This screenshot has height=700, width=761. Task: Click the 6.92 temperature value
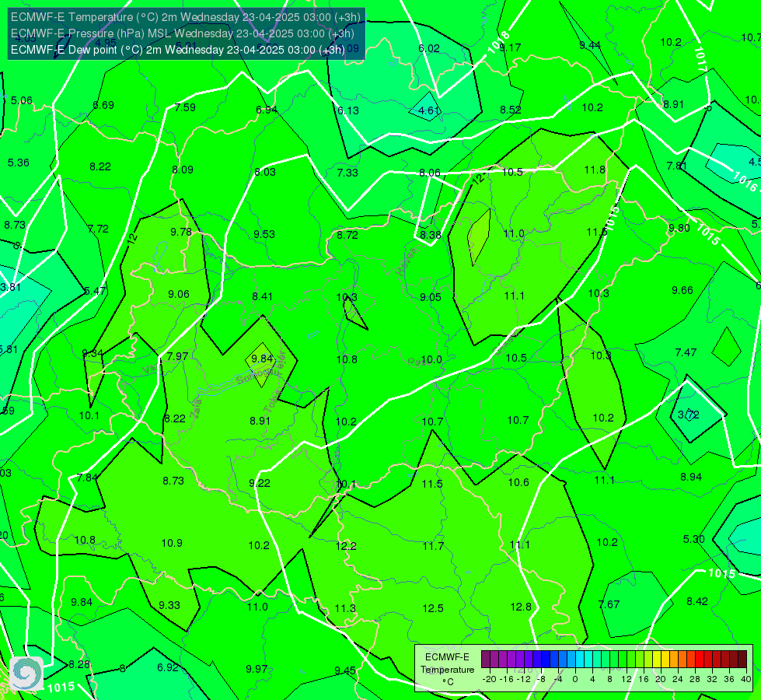click(168, 667)
